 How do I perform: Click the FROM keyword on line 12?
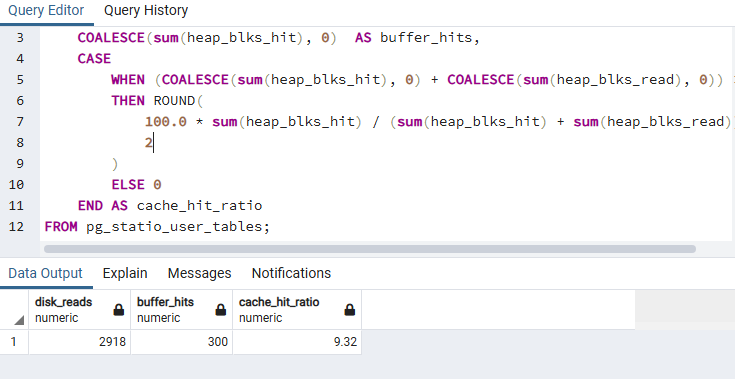[61, 227]
